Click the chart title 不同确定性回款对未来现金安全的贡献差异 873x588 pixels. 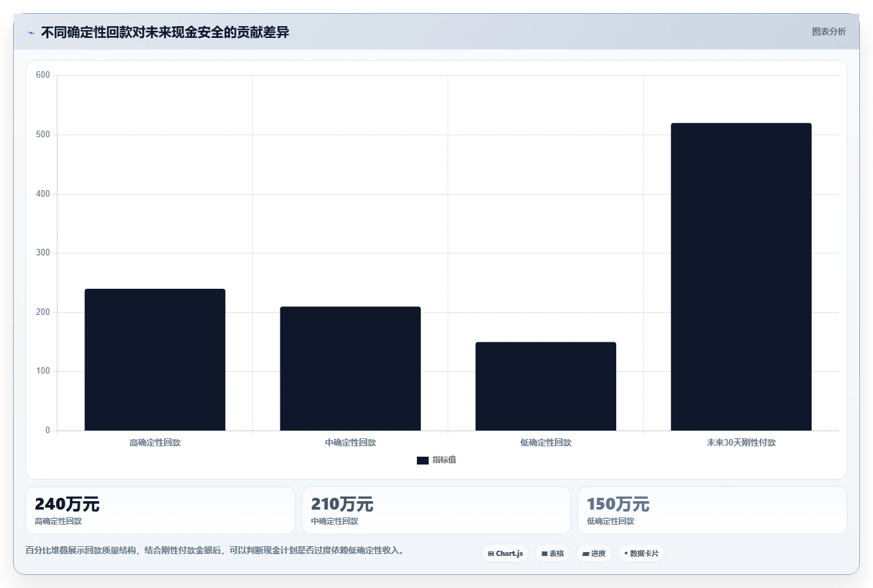tap(165, 32)
